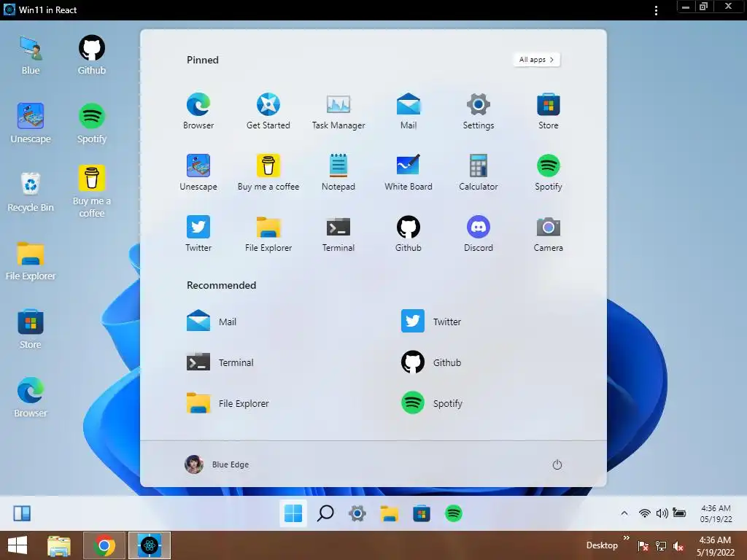Viewport: 747px width, 560px height.
Task: Click the 4:36 AM 05/19/22 clock
Action: 716,513
